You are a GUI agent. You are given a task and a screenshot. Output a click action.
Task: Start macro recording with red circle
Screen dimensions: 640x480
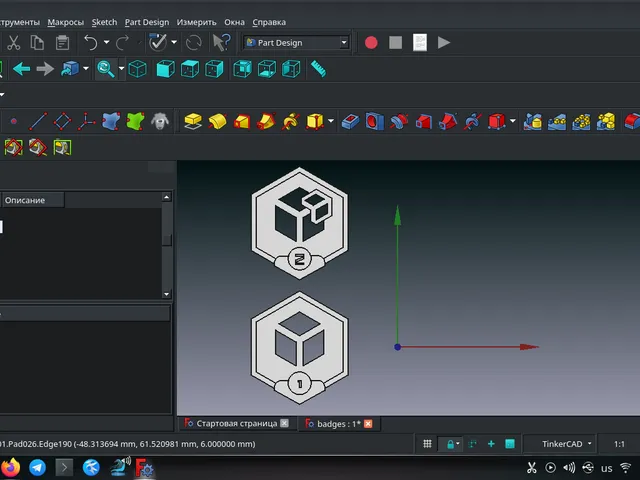tap(371, 42)
